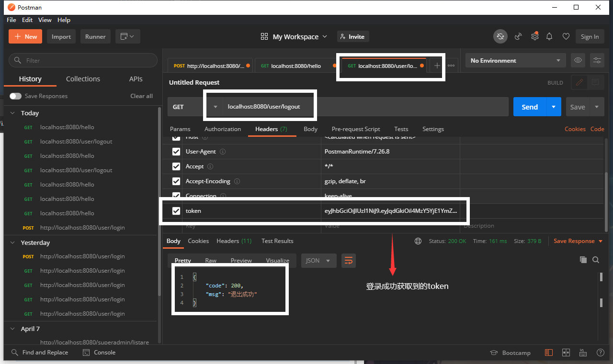Switch to the Collections sidebar tab
Screen dimensions: 613x364
83,79
